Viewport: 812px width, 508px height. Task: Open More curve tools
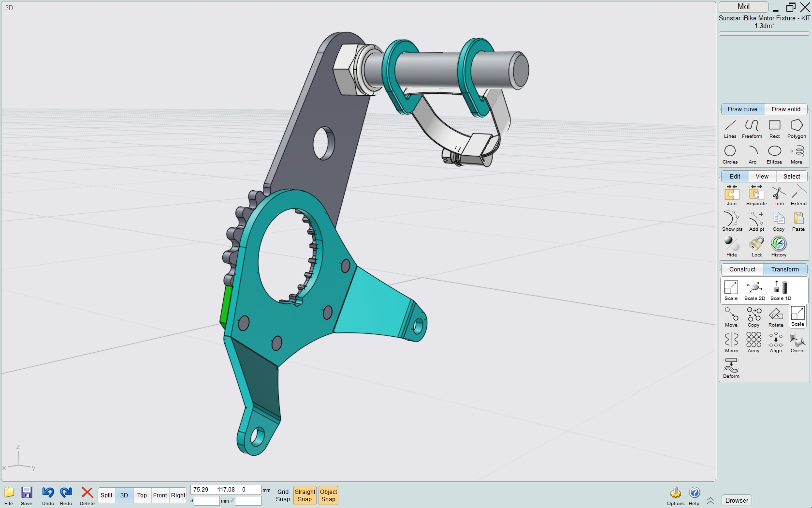pyautogui.click(x=797, y=154)
